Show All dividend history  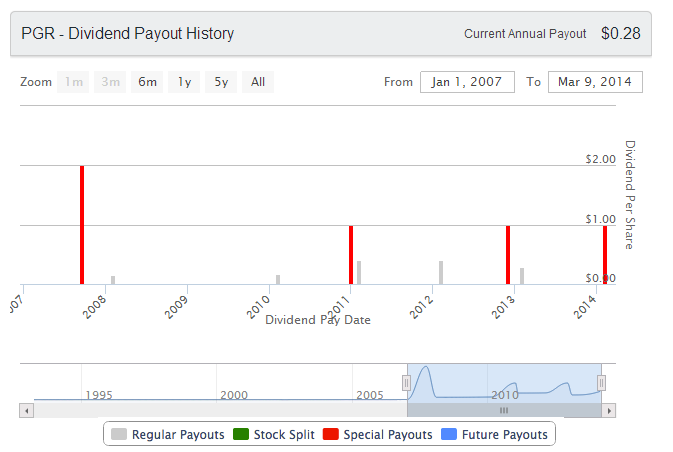tap(258, 82)
